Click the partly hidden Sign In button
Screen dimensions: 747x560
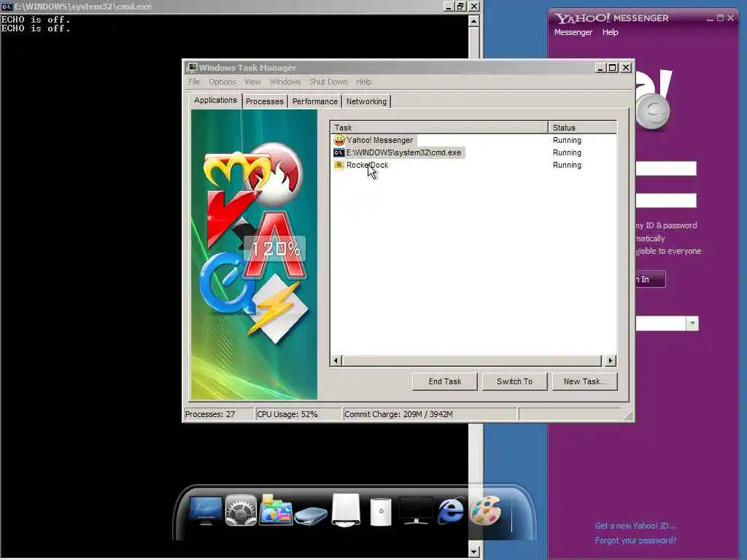[650, 279]
